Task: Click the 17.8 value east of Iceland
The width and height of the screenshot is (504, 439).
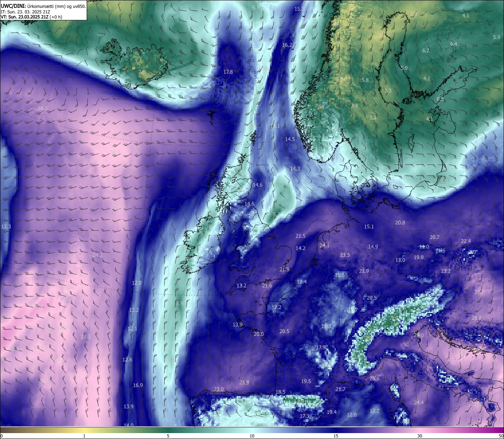Action: (x=228, y=72)
